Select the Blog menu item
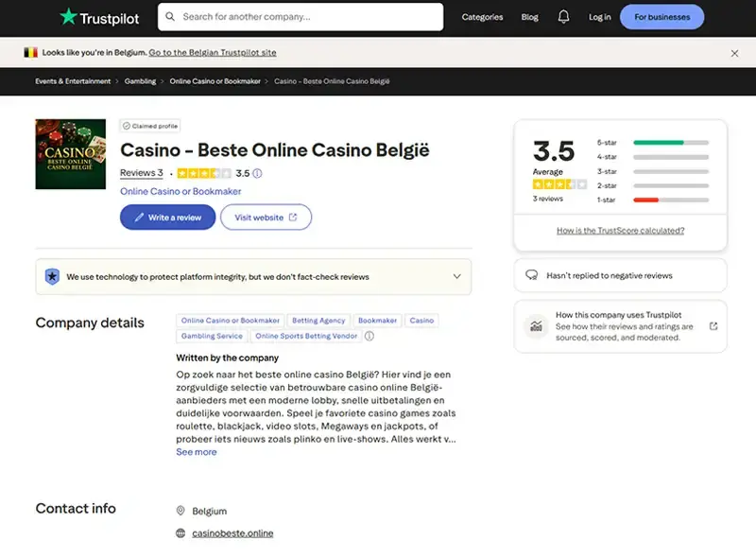This screenshot has height=558, width=756. (x=529, y=16)
